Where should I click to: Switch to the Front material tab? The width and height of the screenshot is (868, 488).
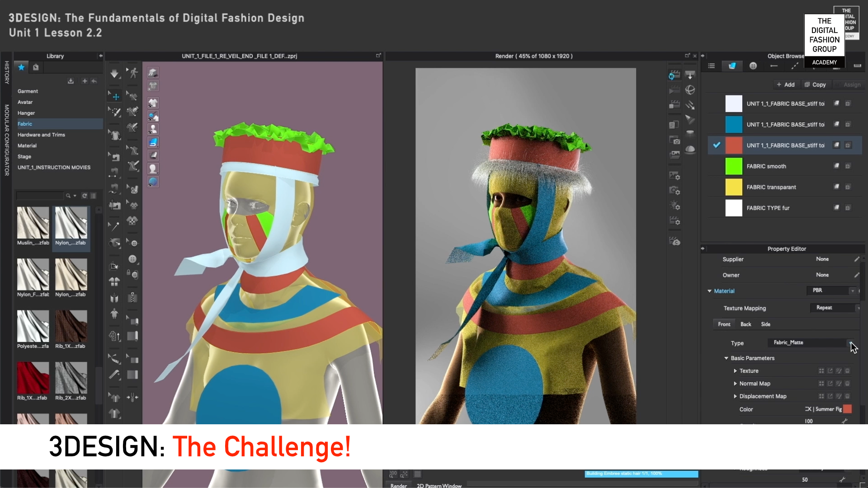pos(724,324)
